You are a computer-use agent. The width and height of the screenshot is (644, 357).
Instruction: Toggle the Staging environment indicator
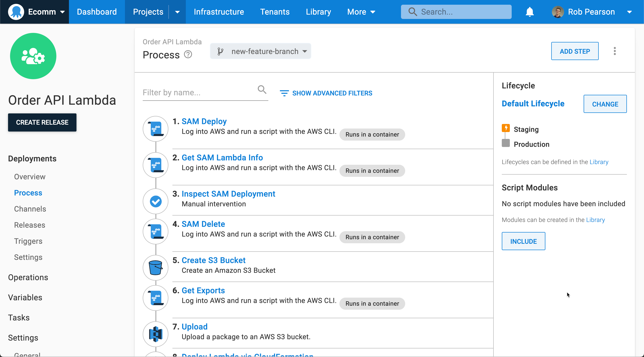tap(506, 129)
